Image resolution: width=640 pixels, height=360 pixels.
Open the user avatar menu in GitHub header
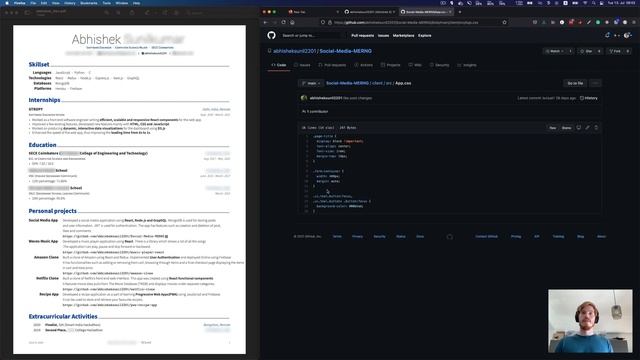point(628,36)
